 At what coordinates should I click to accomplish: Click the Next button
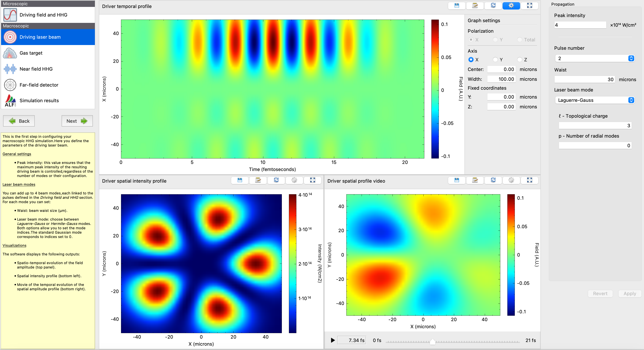[77, 121]
